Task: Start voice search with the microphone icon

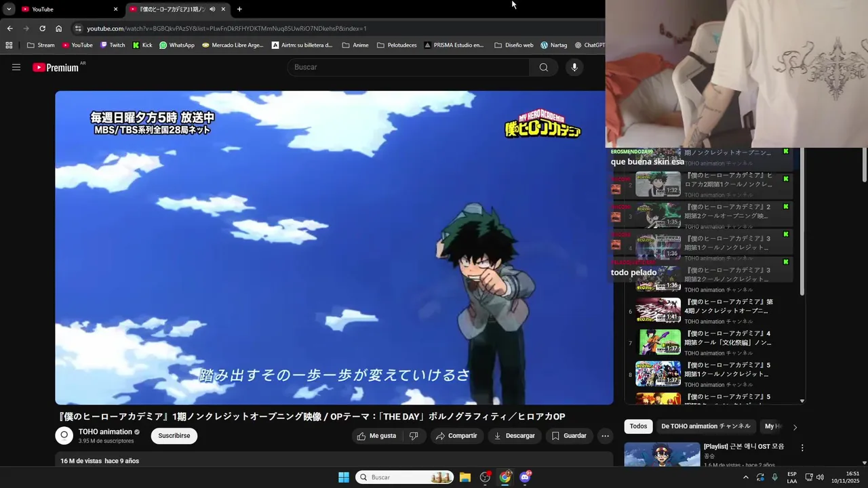Action: (574, 67)
